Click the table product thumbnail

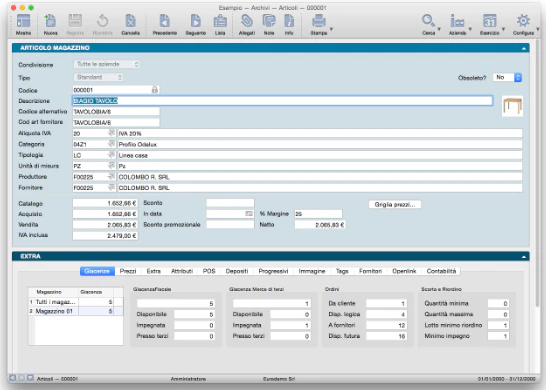point(512,107)
